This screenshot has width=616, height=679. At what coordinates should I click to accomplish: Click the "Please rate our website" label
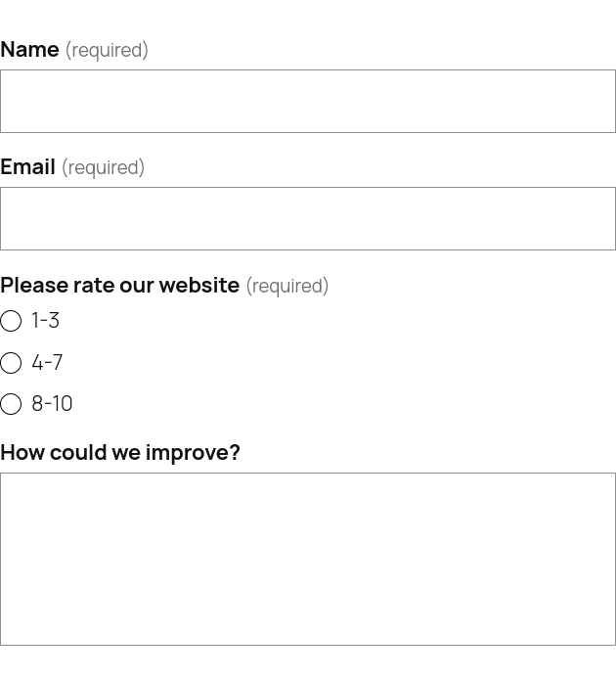coord(119,285)
